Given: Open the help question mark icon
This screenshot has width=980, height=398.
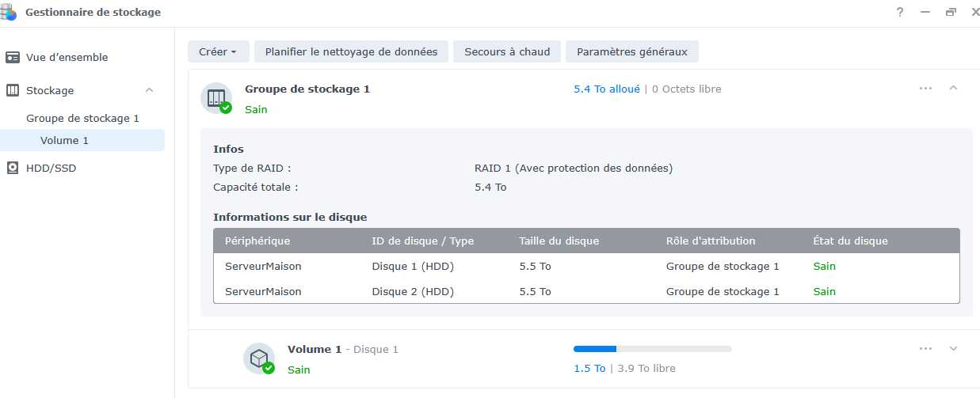Looking at the screenshot, I should pos(900,13).
